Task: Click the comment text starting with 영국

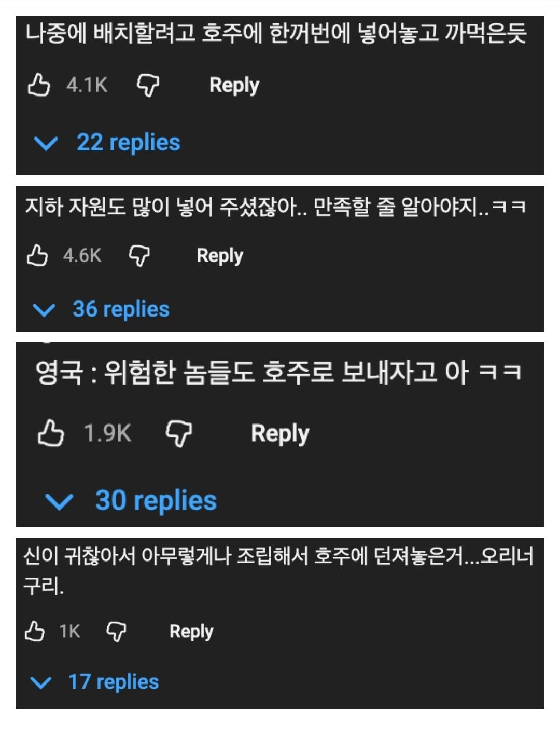Action: point(278,373)
